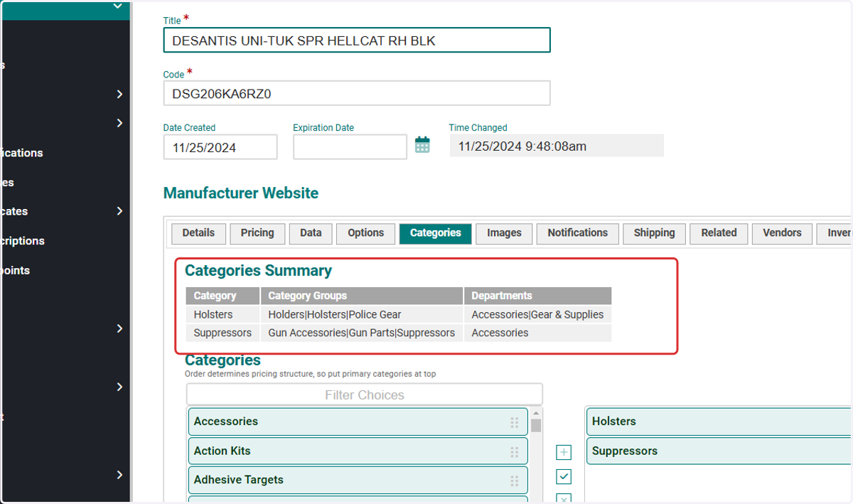Image resolution: width=853 pixels, height=504 pixels.
Task: Grab the drag handle on Action Kits row
Action: [x=515, y=451]
